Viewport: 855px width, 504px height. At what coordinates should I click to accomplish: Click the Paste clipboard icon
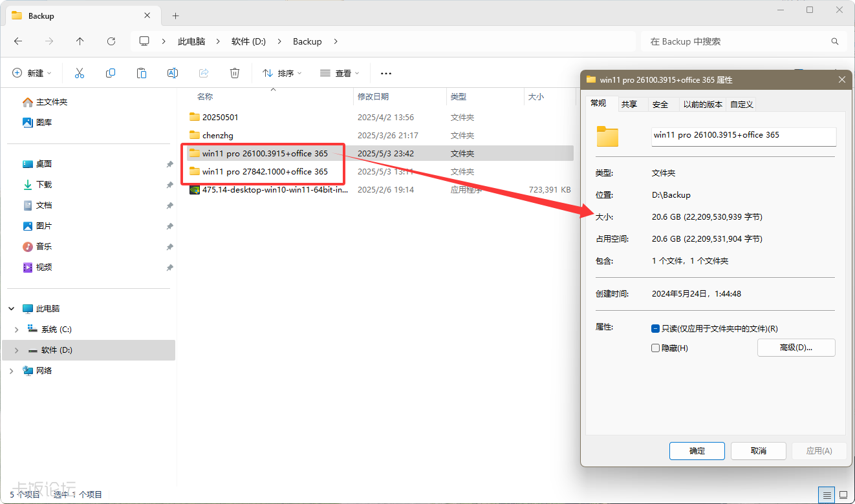click(142, 73)
